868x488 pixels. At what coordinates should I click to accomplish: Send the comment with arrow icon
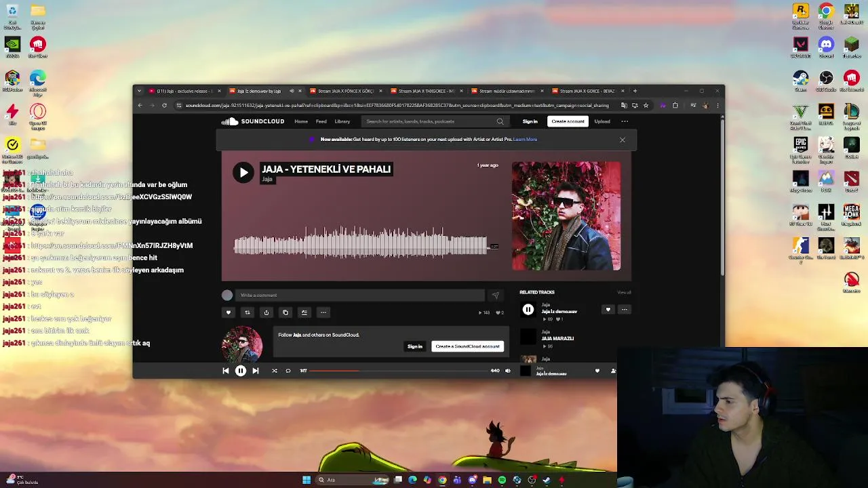495,296
